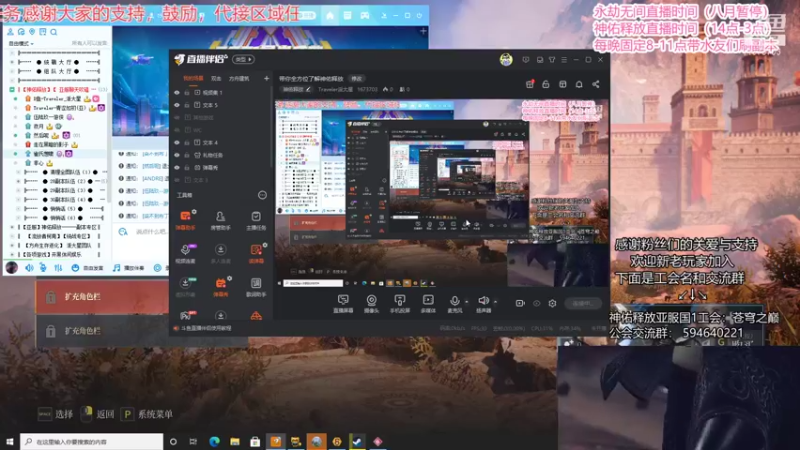Toggle the lock on the 文本 5 source
The height and width of the screenshot is (450, 800).
(x=187, y=105)
